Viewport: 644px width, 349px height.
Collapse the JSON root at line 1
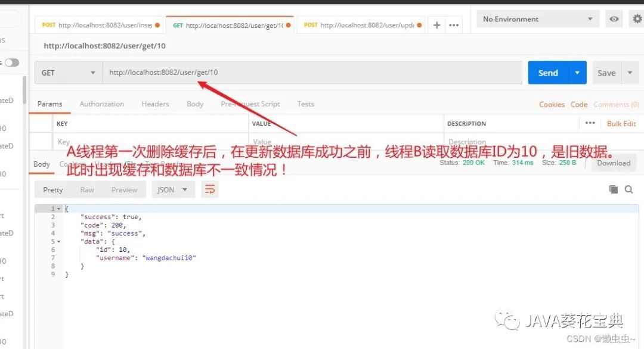pyautogui.click(x=58, y=208)
